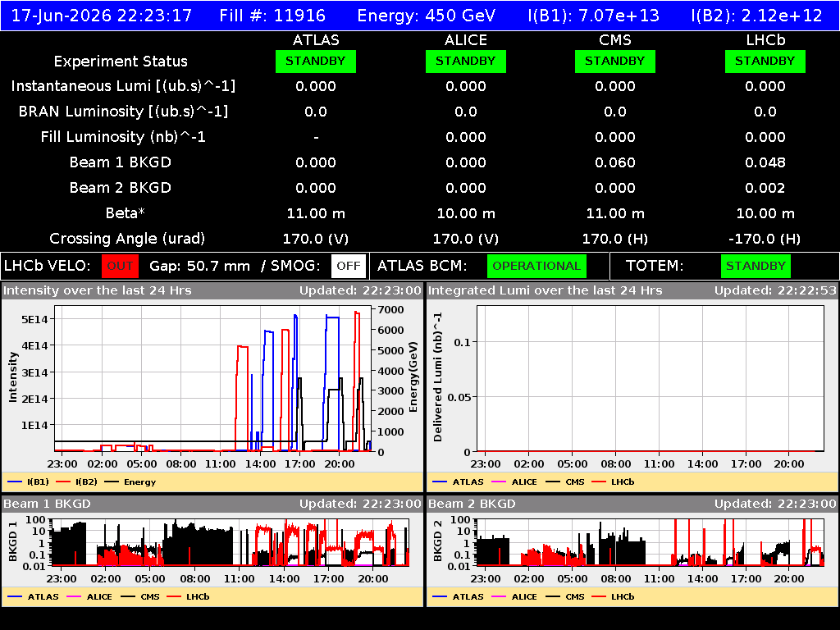Click ALICE legend entry in Integrated Lumi chart
The height and width of the screenshot is (630, 840).
click(514, 482)
